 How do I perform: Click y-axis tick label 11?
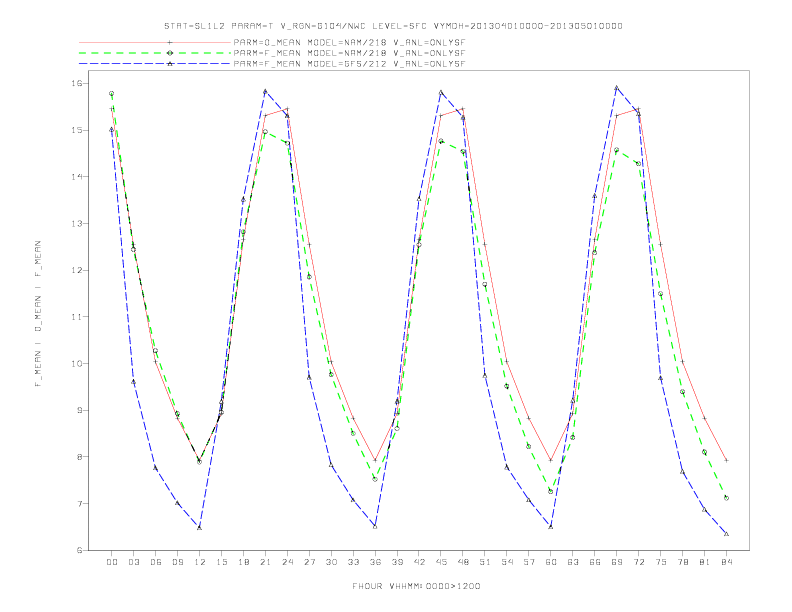click(x=77, y=317)
